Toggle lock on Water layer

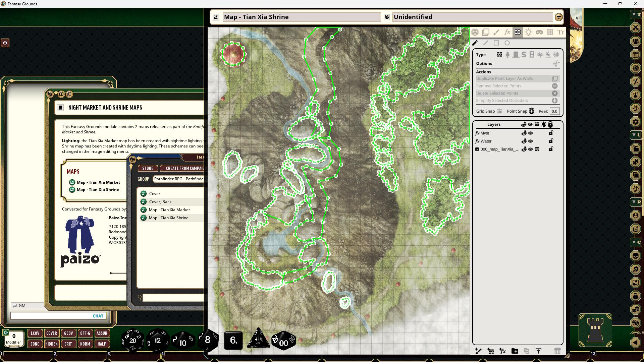point(551,141)
